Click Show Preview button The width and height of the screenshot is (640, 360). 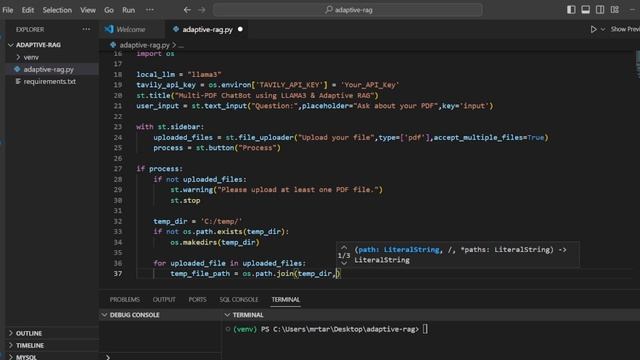(x=625, y=29)
